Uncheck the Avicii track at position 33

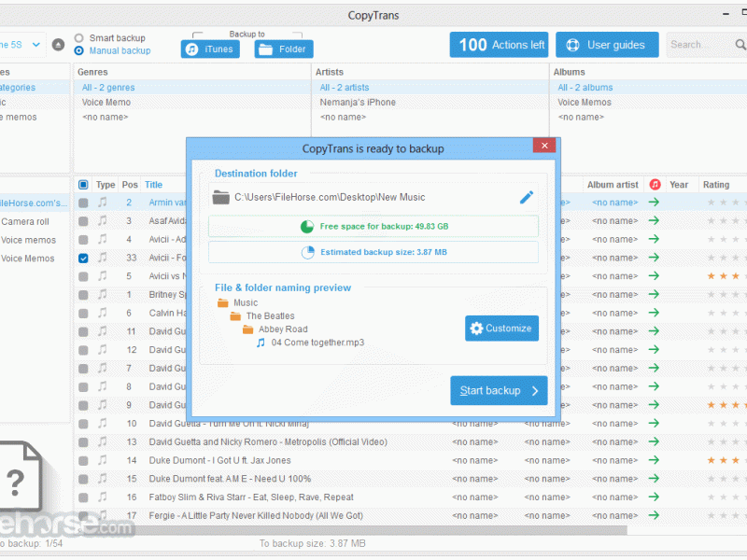pos(83,259)
